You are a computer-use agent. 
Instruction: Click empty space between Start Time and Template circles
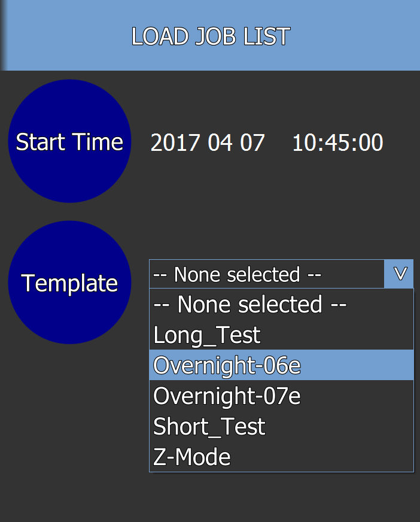pyautogui.click(x=69, y=212)
